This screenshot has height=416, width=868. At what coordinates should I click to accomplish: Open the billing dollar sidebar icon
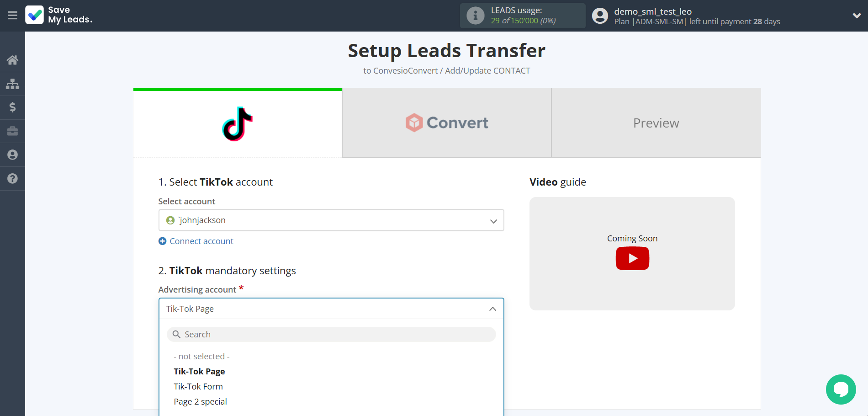(12, 107)
